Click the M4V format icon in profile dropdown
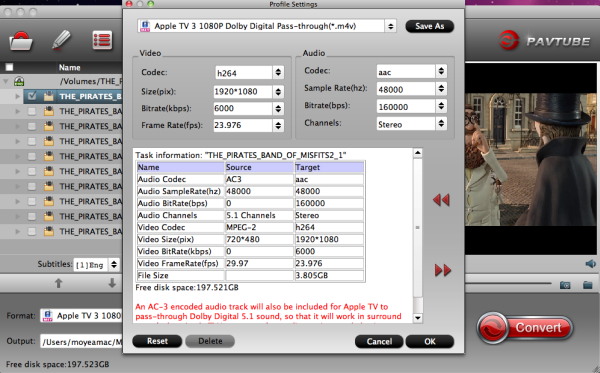This screenshot has width=600, height=373. (145, 26)
